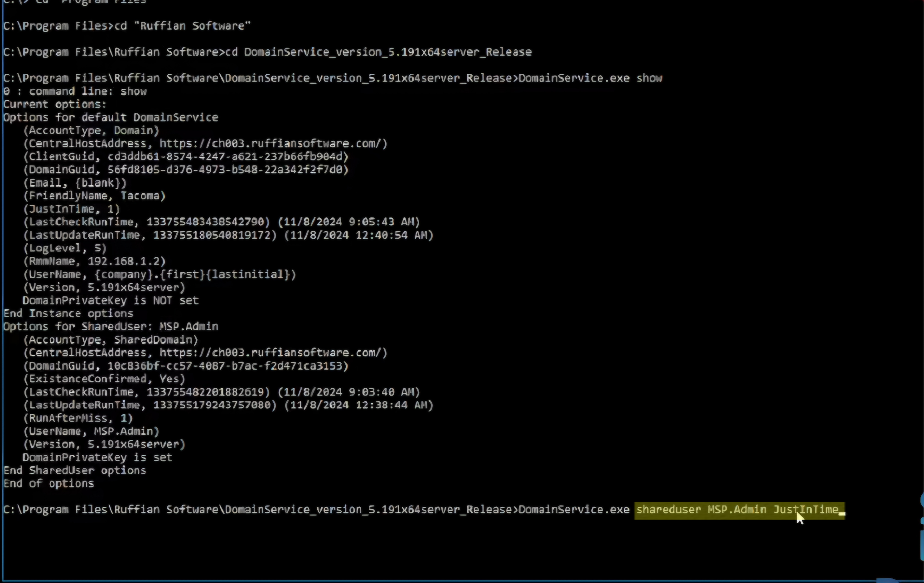The width and height of the screenshot is (924, 583).
Task: Click the highlighted shareduser MSP.Admin JustInTime text
Action: coord(739,510)
